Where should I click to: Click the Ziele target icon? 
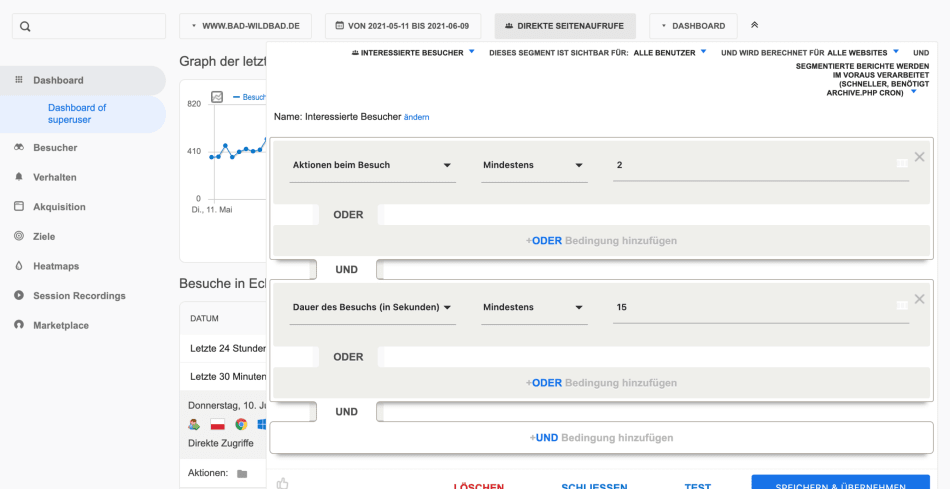pos(19,236)
